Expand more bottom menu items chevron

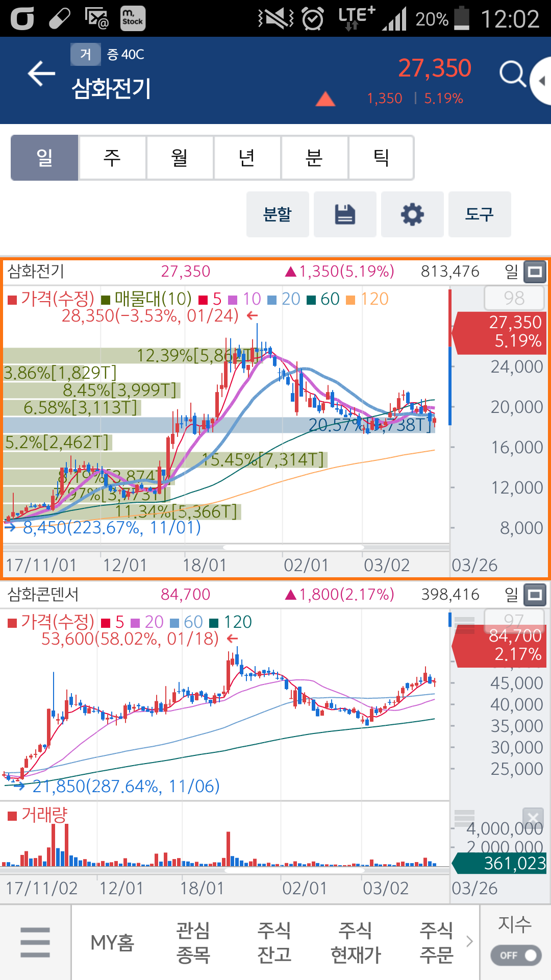click(x=469, y=941)
